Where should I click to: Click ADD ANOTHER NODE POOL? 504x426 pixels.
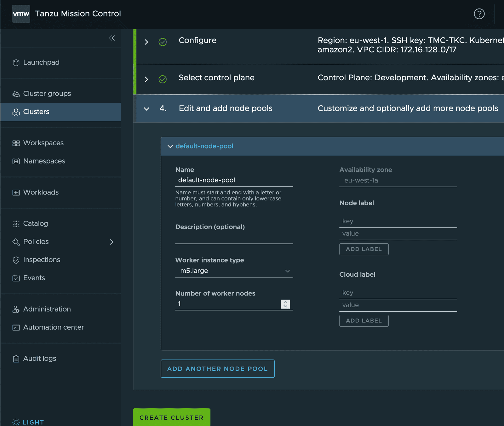pyautogui.click(x=217, y=369)
